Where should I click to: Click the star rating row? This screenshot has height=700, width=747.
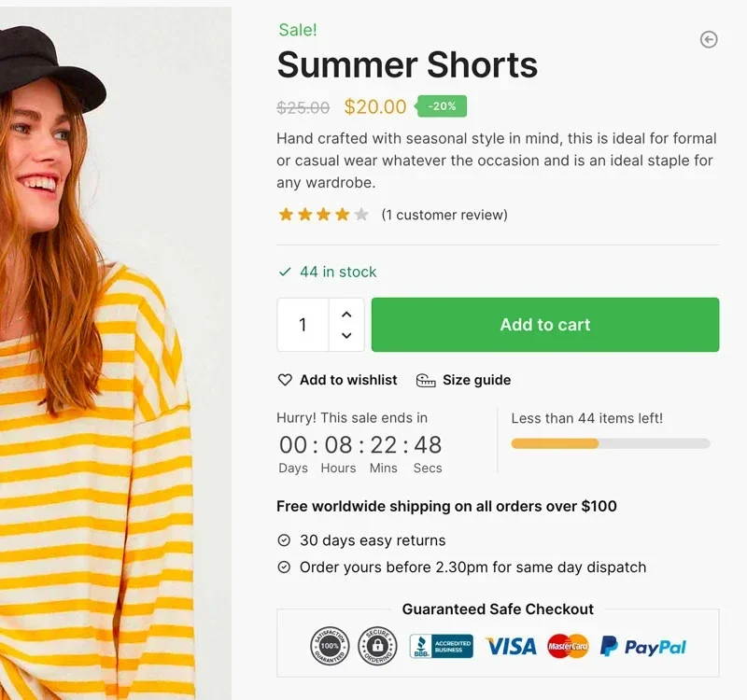[x=323, y=215]
